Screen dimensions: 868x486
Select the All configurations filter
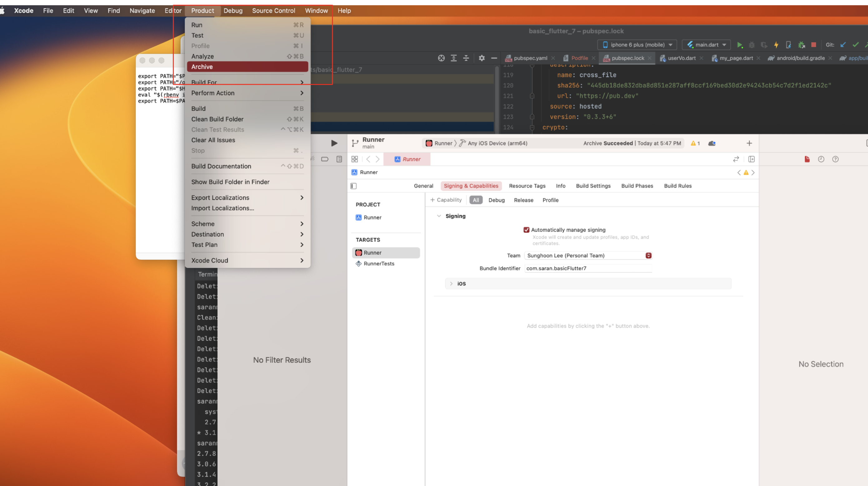[x=476, y=200]
